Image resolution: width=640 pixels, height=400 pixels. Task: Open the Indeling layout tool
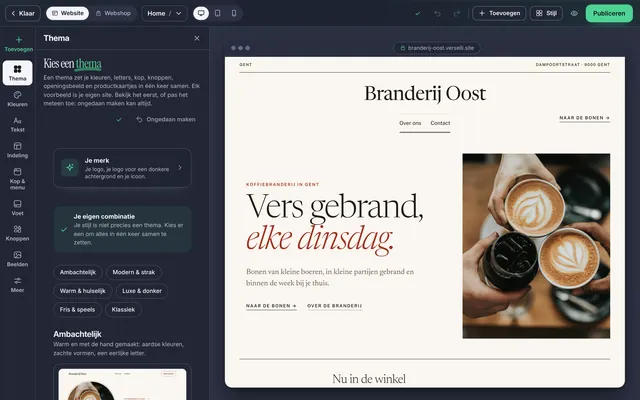(18, 150)
